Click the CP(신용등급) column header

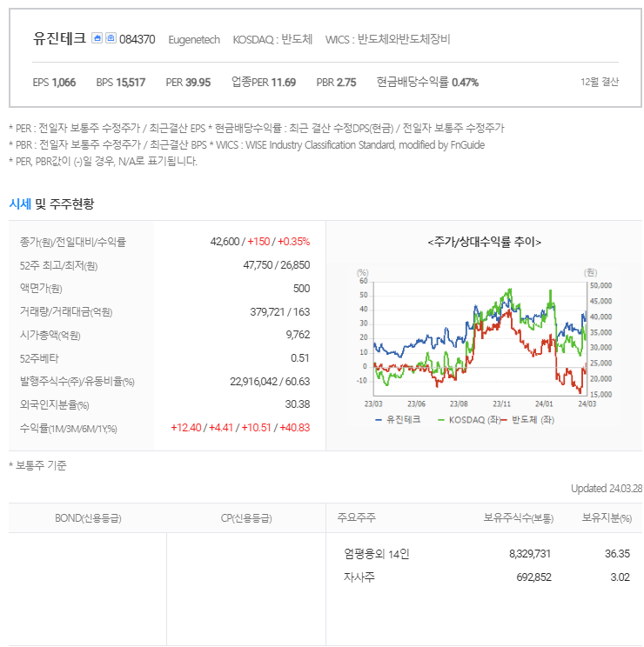tap(246, 518)
